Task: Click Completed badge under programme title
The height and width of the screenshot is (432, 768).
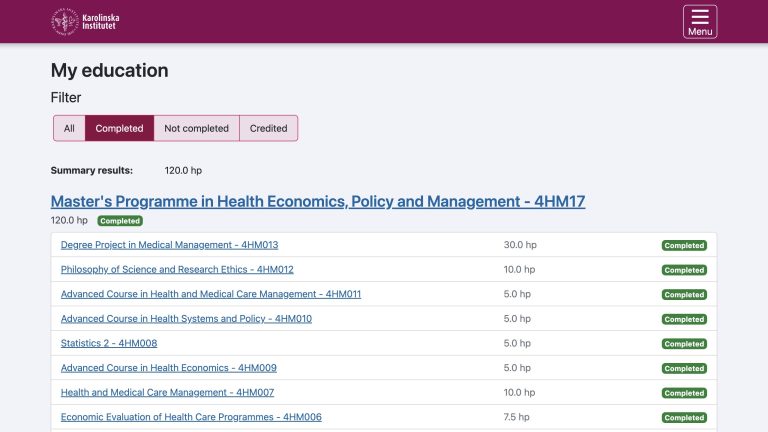Action: click(x=120, y=221)
